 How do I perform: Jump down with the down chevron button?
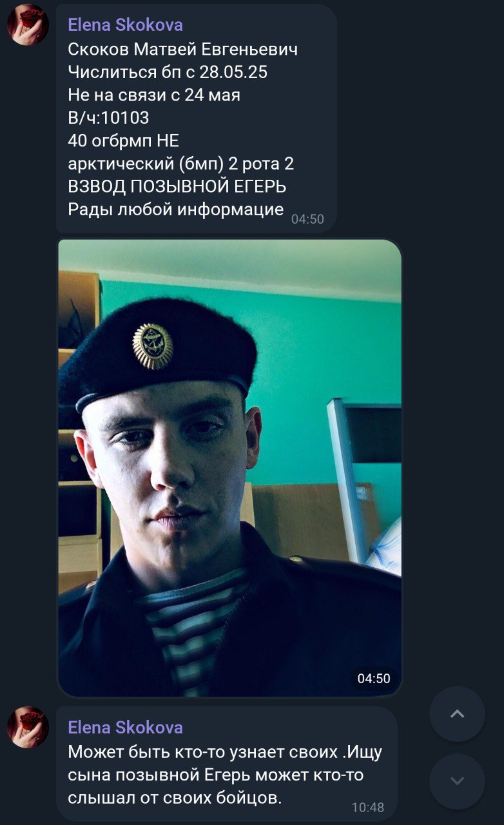click(x=457, y=781)
